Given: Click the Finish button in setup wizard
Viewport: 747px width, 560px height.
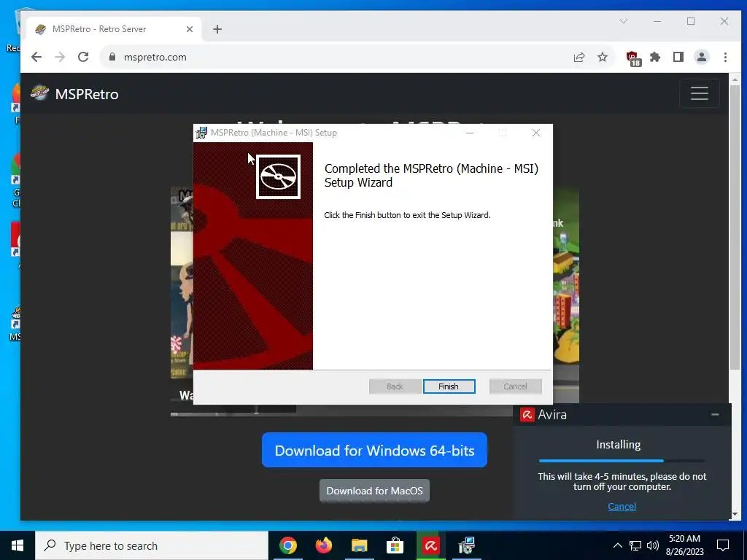Looking at the screenshot, I should tap(449, 386).
